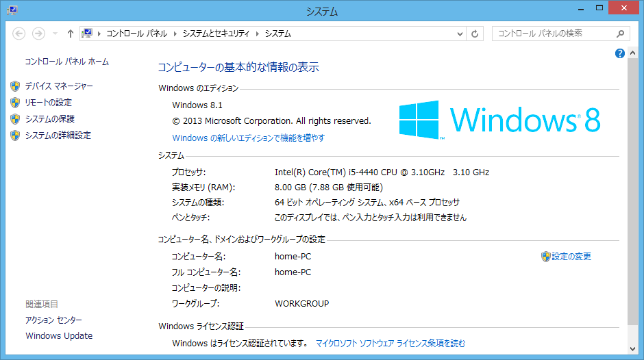Select Windows 8.1 edition text
Viewport: 644px width, 360px height.
197,105
